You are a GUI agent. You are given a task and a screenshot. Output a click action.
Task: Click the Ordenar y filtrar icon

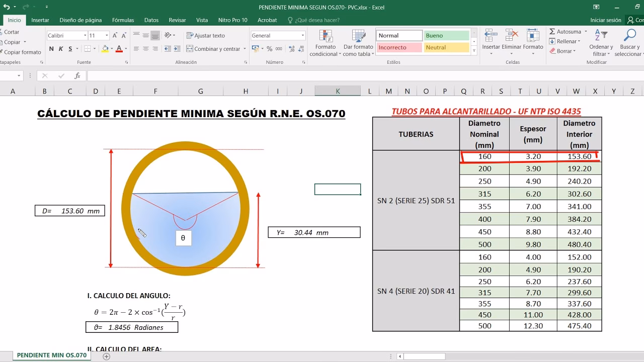tap(601, 36)
